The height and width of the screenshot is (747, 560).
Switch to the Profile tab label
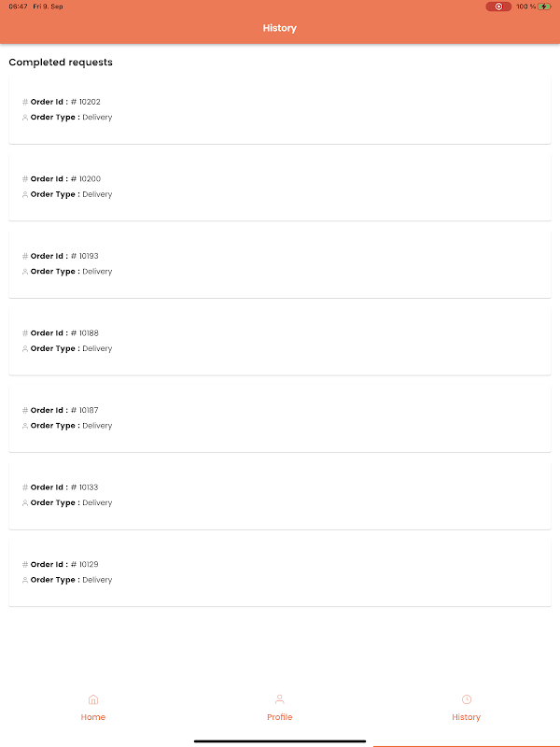[280, 717]
